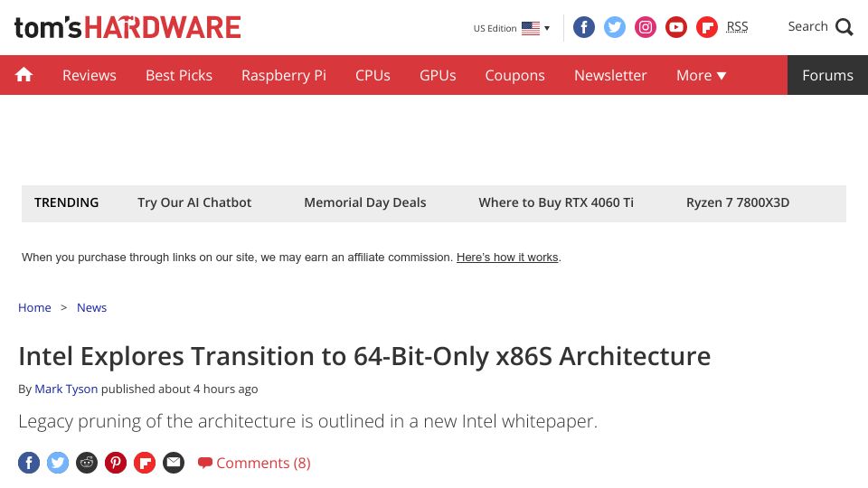Click the Tom's Hardware logo
The width and height of the screenshot is (868, 488).
(127, 28)
